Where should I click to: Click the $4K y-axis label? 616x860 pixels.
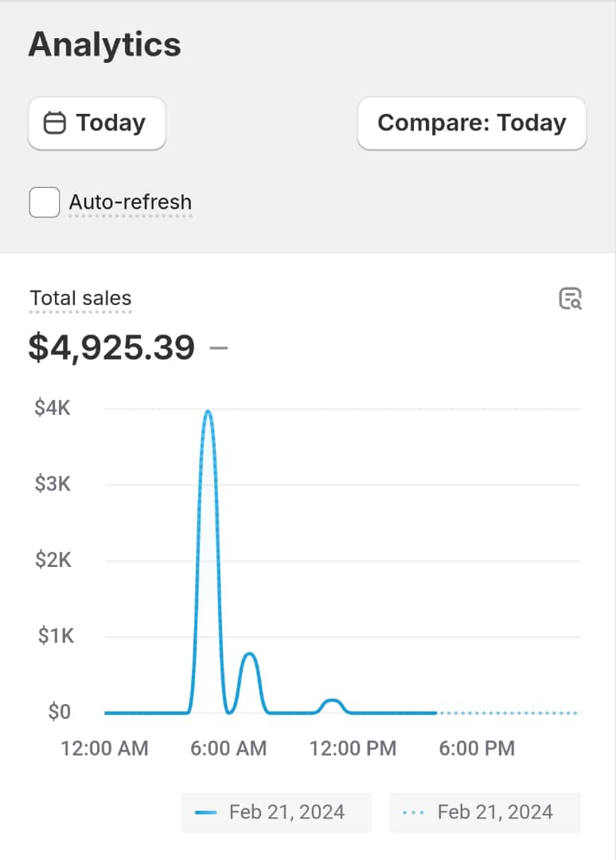click(53, 408)
